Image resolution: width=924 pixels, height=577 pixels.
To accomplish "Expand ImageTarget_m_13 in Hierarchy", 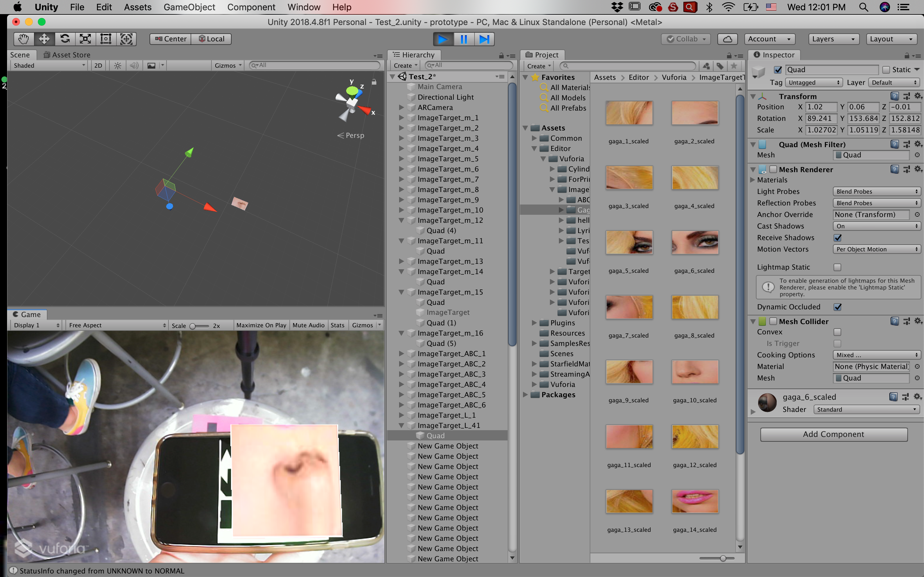I will 401,261.
